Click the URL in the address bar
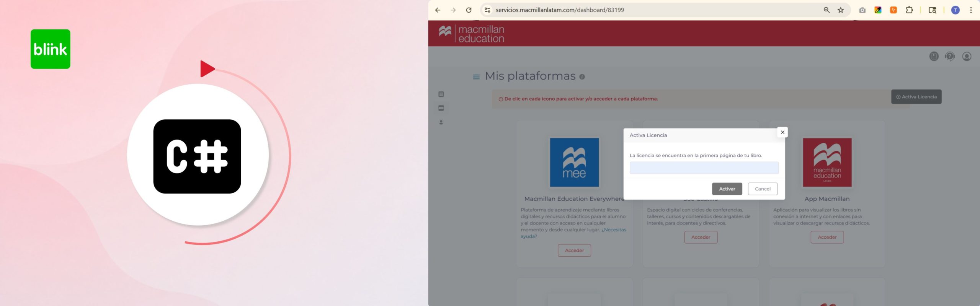980x306 pixels. [x=560, y=10]
